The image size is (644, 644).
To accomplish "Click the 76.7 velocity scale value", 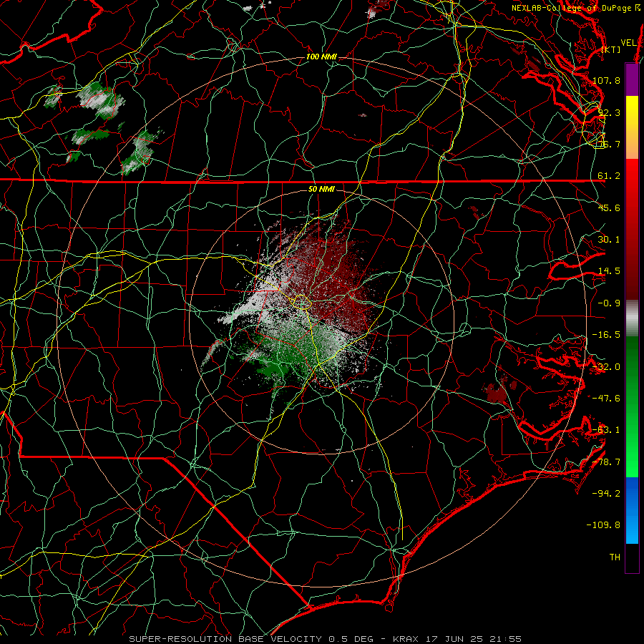I will tap(609, 144).
